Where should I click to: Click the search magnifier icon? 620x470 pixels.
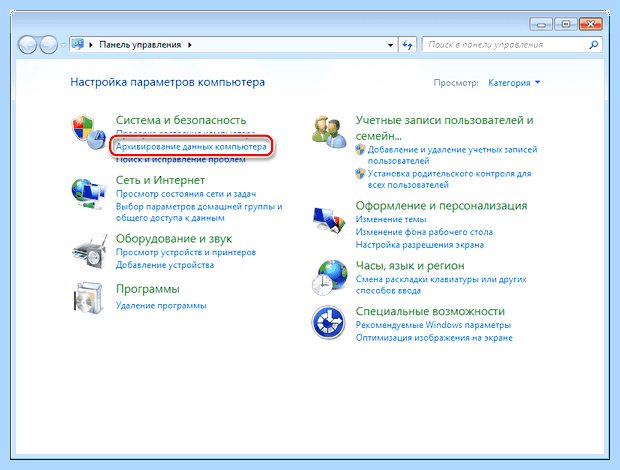pyautogui.click(x=593, y=45)
